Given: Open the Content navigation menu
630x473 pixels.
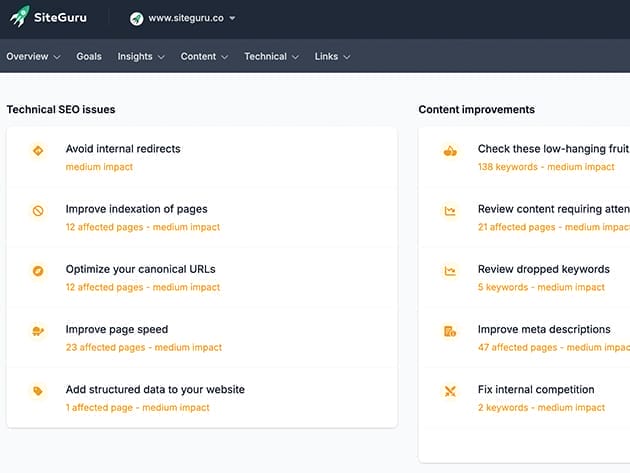Looking at the screenshot, I should [x=204, y=57].
